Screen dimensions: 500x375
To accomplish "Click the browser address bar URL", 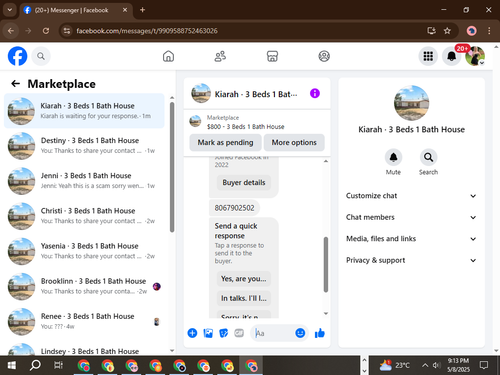I will (x=147, y=31).
